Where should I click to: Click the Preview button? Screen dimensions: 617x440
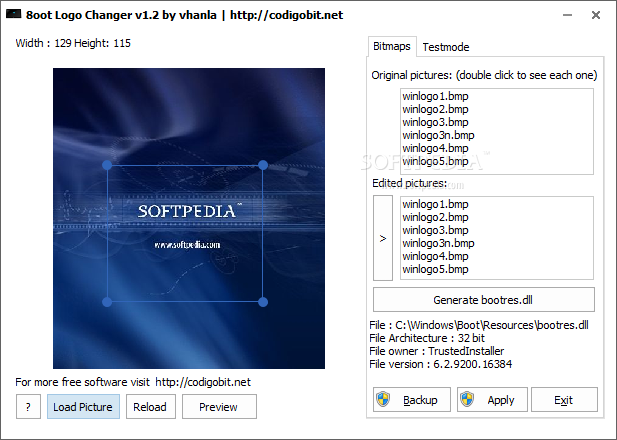[219, 407]
